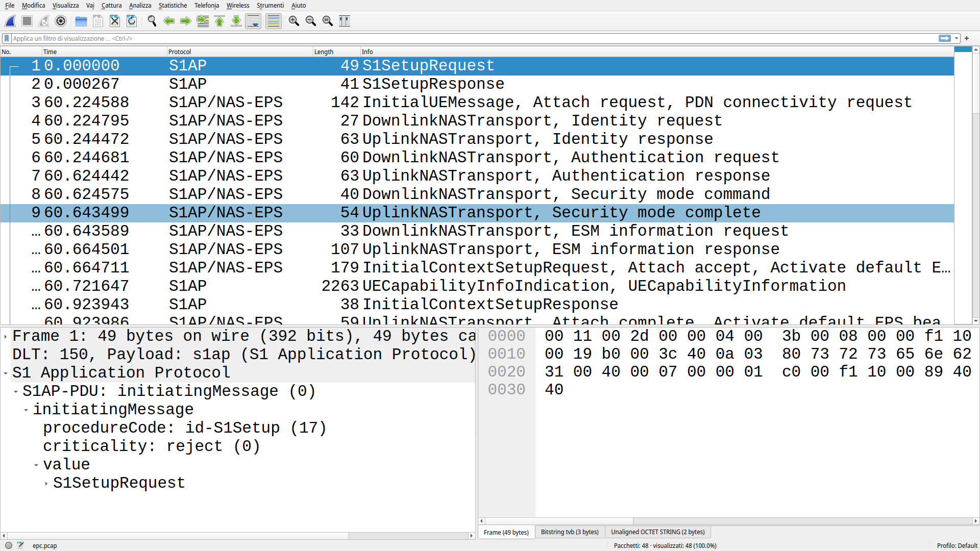Image resolution: width=980 pixels, height=551 pixels.
Task: Select the Identity request packet row
Action: pos(477,120)
